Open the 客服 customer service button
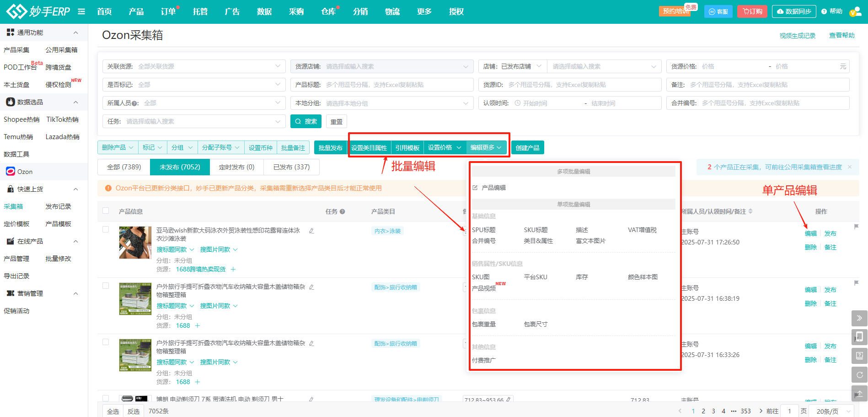Viewport: 868px width, 417px height. coord(718,11)
